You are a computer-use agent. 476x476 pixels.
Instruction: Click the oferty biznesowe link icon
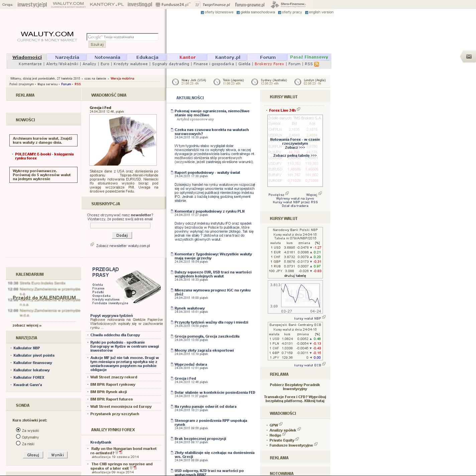(x=202, y=12)
